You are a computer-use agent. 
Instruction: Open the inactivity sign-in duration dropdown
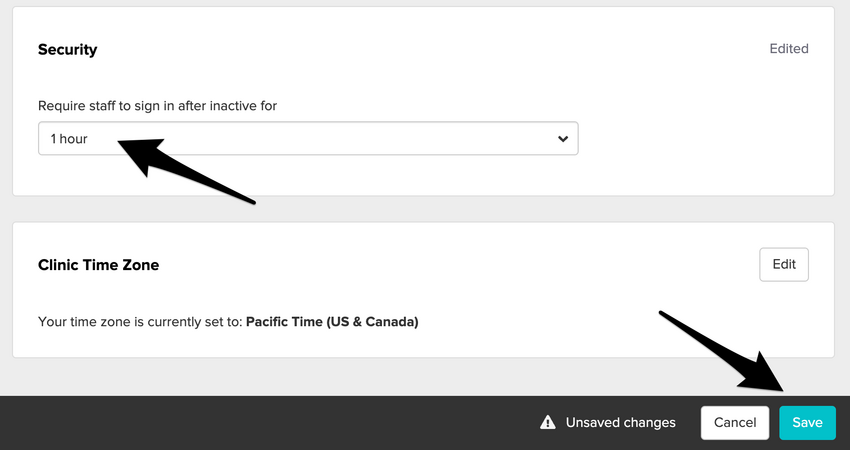(308, 139)
